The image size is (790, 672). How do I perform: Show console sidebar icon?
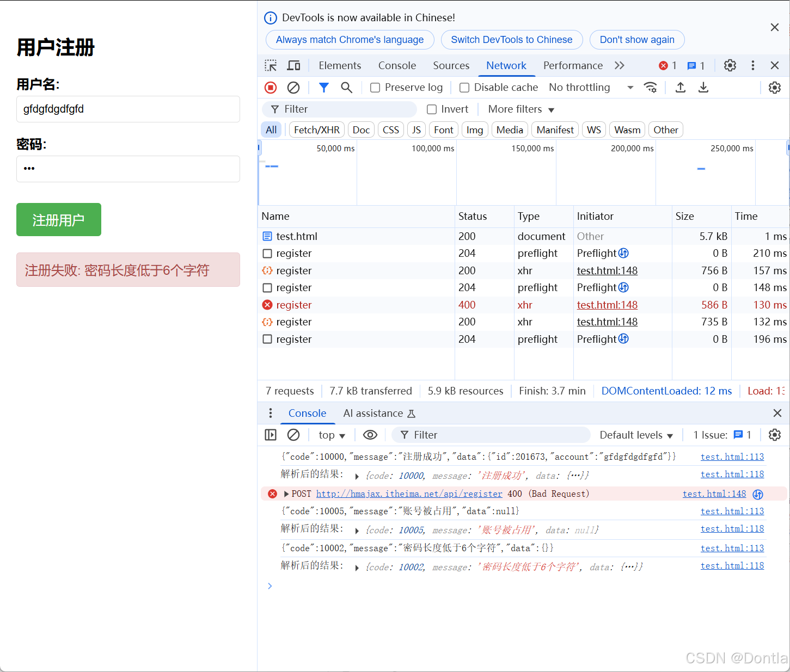(271, 435)
